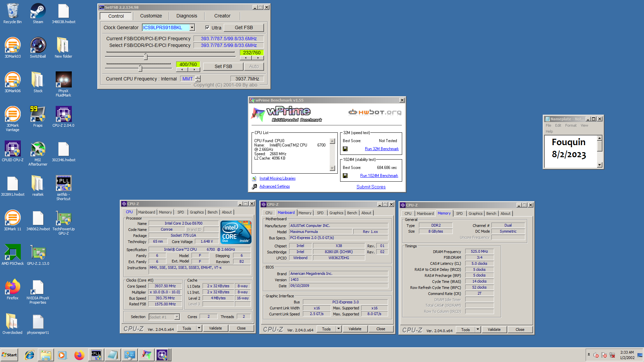Viewport: 644px width, 362px height.
Task: Open MSI Afterburner shortcut
Action: [38, 154]
